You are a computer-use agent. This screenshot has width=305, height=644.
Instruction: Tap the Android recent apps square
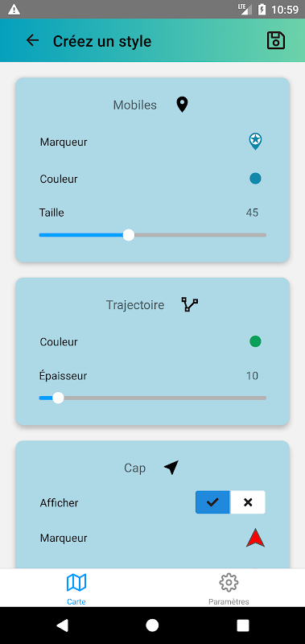coord(242,625)
